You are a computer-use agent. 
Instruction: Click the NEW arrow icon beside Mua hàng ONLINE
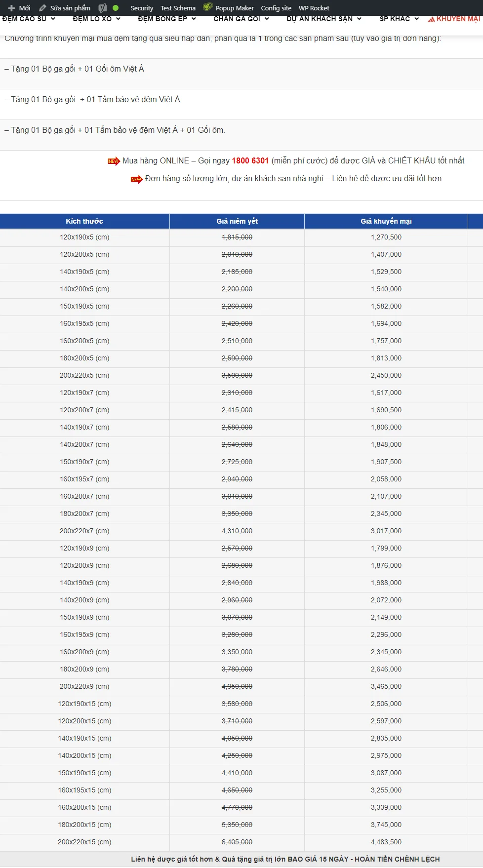pyautogui.click(x=114, y=161)
